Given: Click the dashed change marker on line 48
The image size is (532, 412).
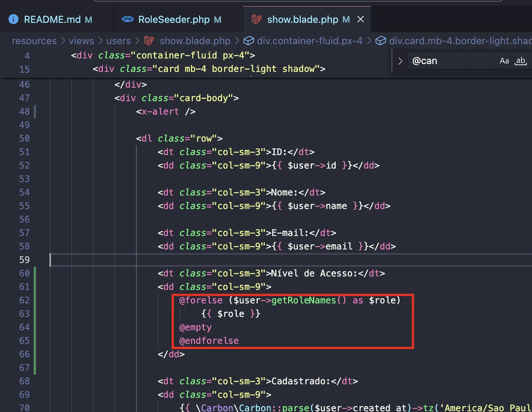Looking at the screenshot, I should [35, 112].
